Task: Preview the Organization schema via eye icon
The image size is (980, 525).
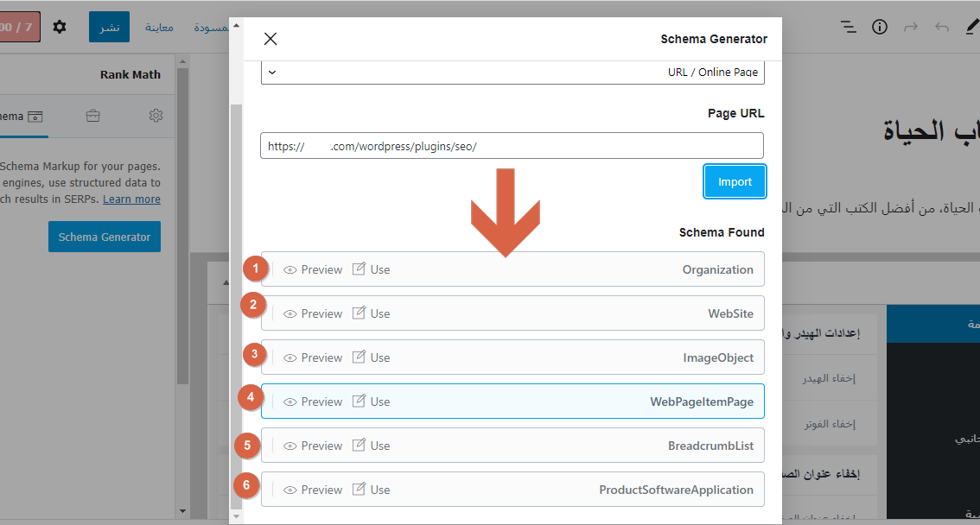Action: [x=290, y=269]
